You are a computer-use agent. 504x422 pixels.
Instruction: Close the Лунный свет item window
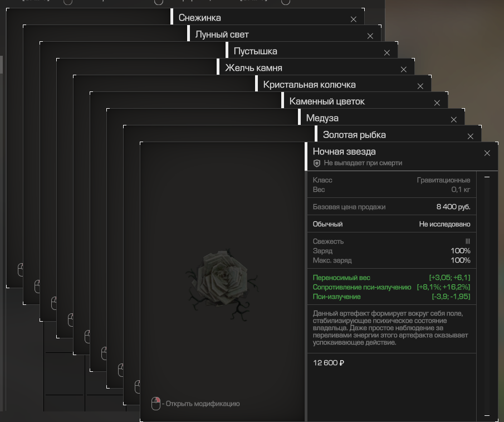point(370,36)
